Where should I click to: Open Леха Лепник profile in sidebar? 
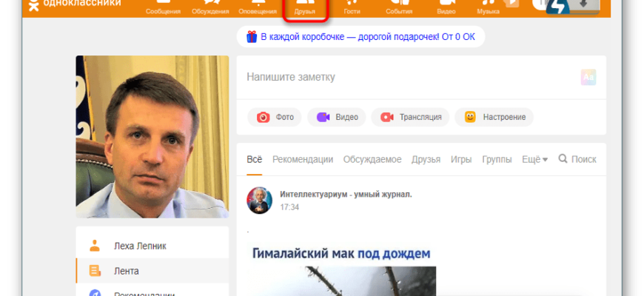pyautogui.click(x=152, y=246)
